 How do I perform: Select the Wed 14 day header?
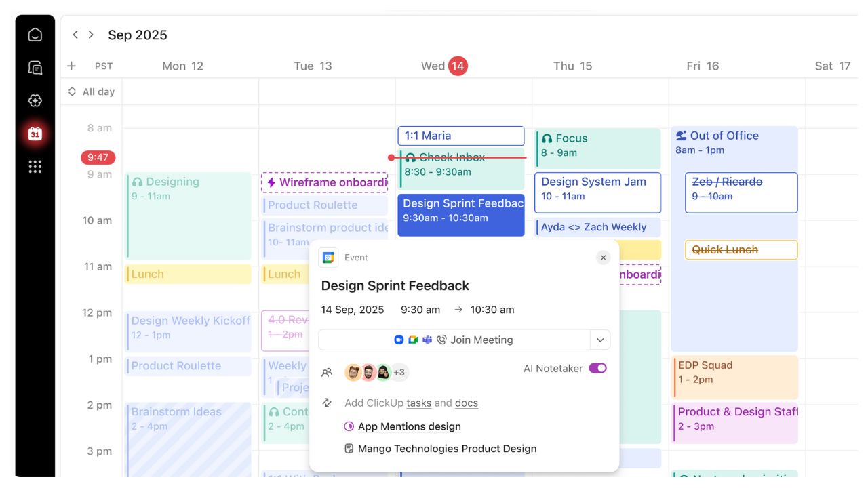tap(444, 66)
